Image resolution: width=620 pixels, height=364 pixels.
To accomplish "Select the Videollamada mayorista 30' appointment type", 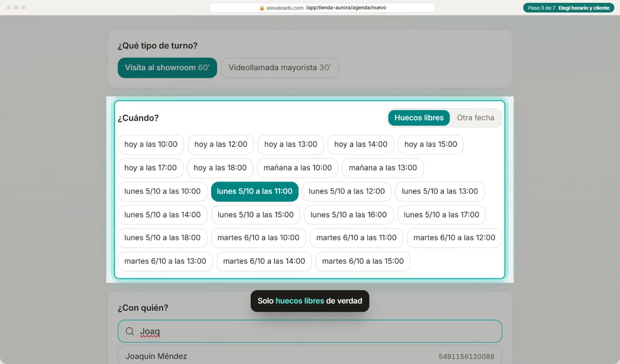I will click(280, 68).
